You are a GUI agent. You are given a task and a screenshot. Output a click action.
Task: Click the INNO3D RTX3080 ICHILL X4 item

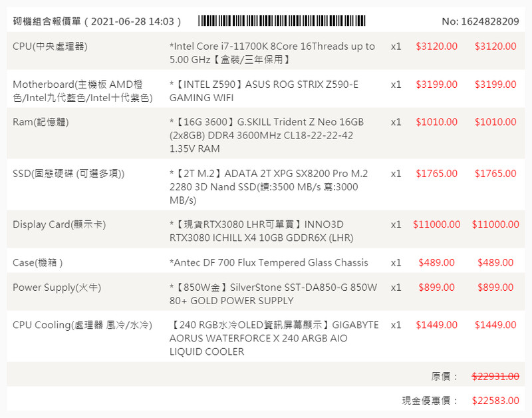(261, 231)
